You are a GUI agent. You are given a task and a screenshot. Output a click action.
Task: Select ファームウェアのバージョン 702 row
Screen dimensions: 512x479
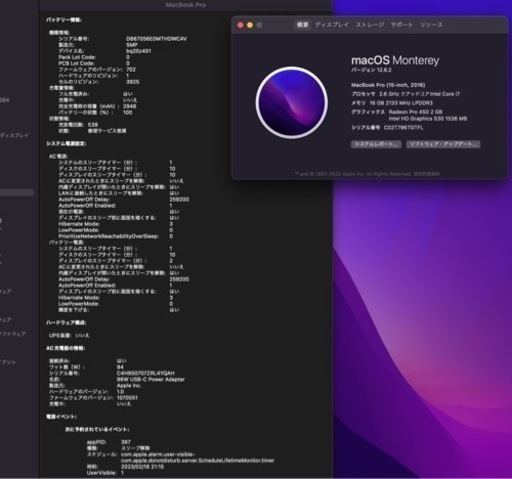pos(97,69)
